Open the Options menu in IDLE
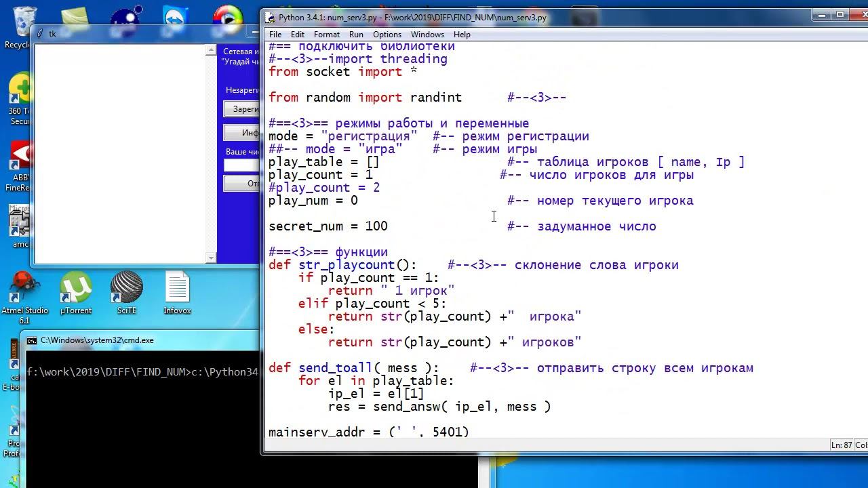This screenshot has height=488, width=868. click(x=387, y=35)
